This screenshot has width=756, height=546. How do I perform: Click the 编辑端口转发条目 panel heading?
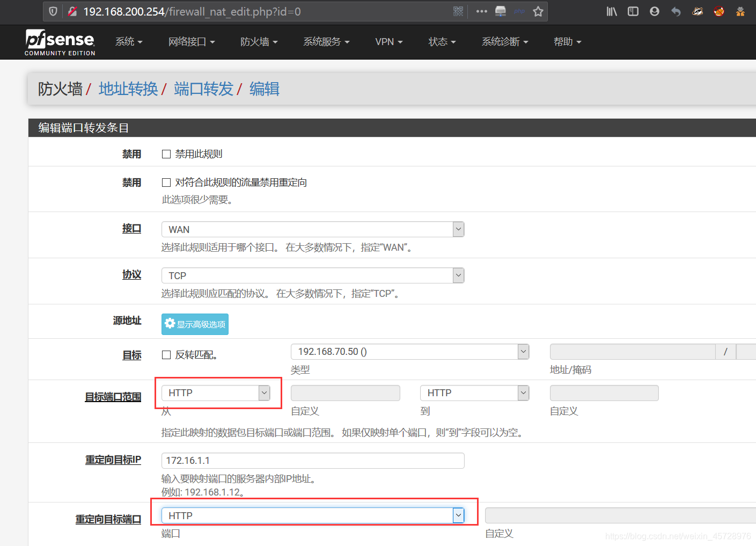tap(84, 128)
